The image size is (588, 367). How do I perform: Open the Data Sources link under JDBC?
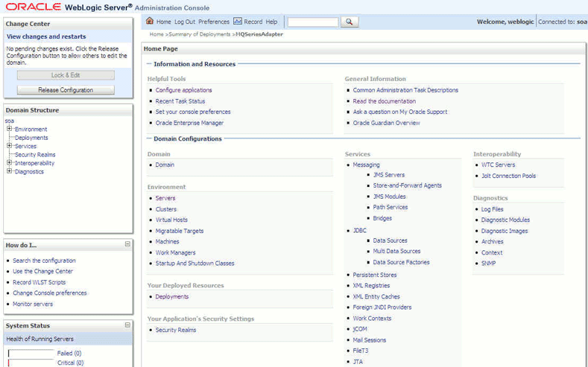[390, 240]
